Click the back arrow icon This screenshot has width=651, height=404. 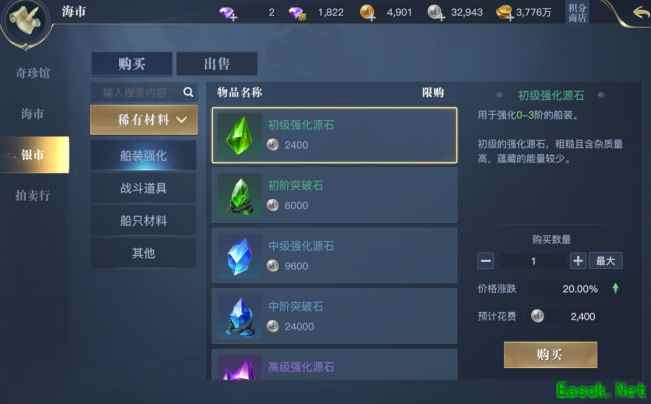[x=640, y=12]
